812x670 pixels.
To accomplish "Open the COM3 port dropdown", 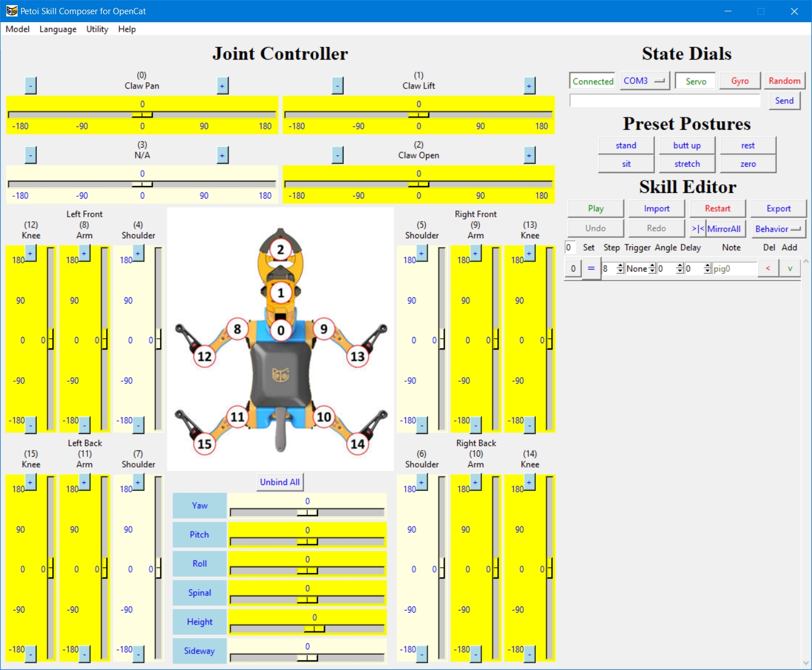I will point(645,81).
